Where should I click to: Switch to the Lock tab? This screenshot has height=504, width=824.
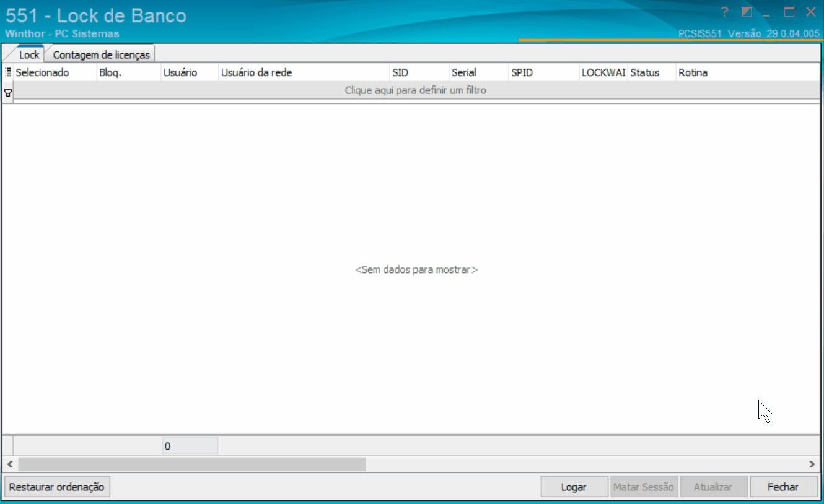coord(29,54)
